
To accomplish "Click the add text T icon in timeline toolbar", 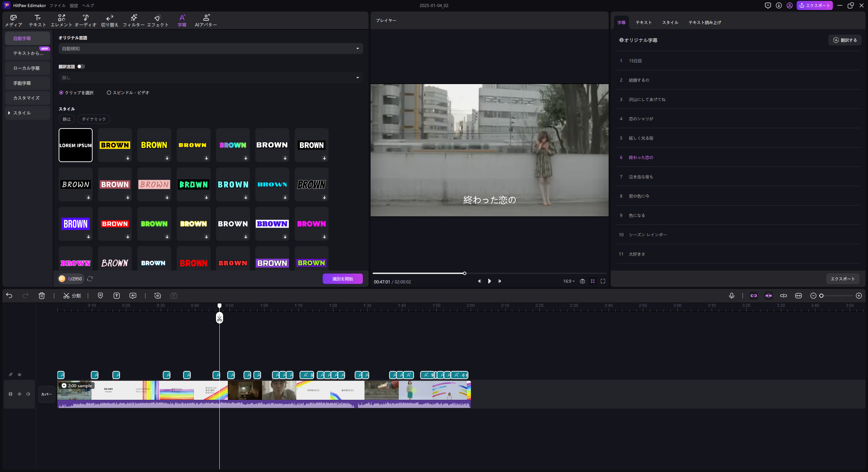I will [117, 296].
